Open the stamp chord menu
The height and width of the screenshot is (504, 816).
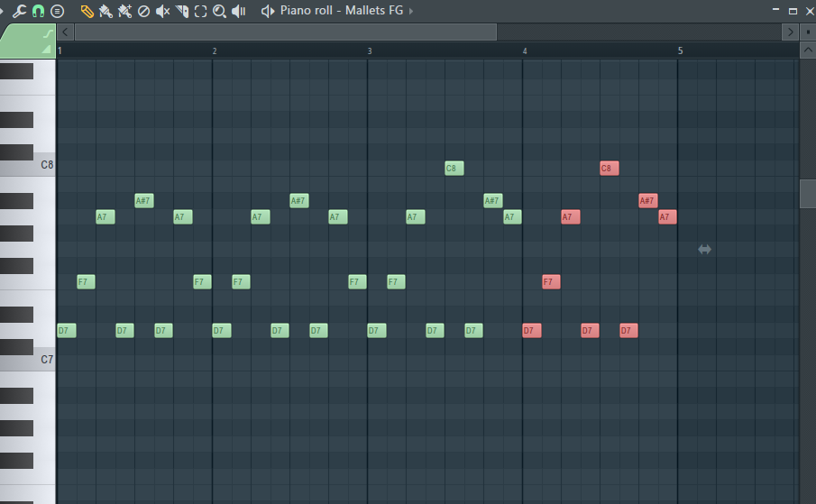[57, 11]
